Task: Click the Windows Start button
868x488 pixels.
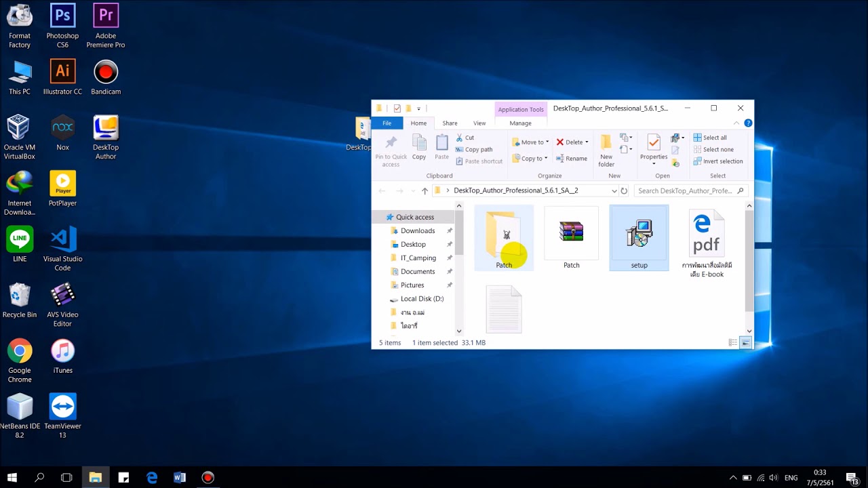Action: tap(12, 477)
